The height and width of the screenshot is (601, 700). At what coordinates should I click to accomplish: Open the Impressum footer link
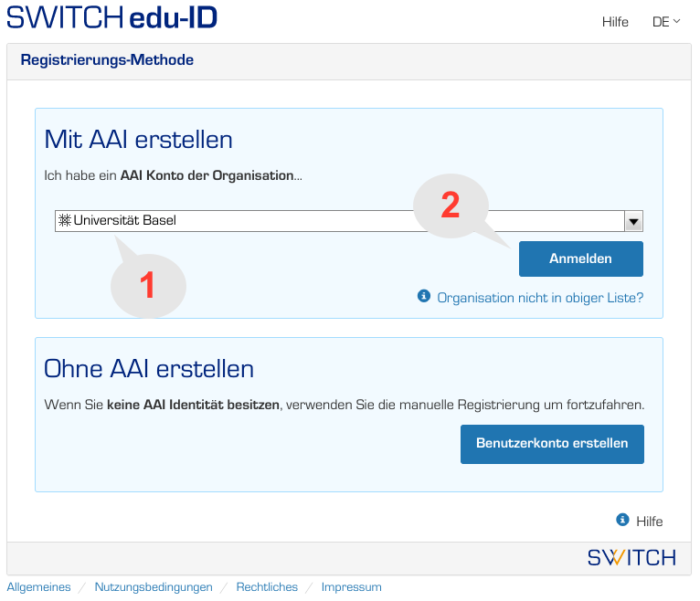pyautogui.click(x=351, y=587)
